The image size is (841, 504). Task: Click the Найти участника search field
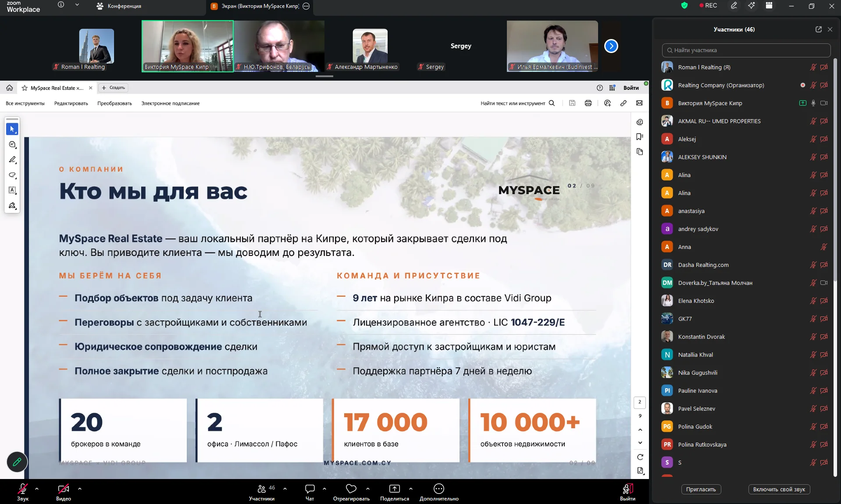(746, 50)
